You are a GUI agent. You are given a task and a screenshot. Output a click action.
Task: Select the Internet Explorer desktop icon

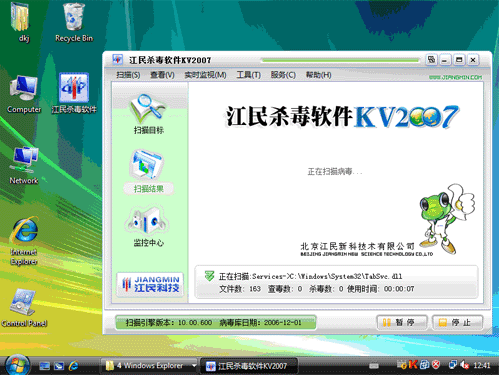point(24,241)
